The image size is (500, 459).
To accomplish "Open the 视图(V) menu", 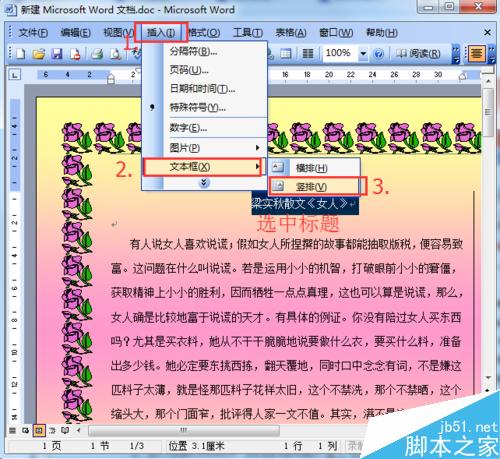I will (118, 33).
